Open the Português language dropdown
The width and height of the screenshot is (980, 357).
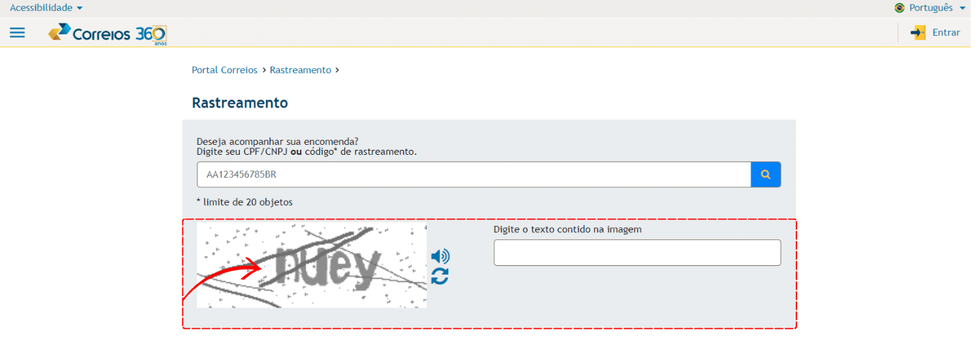tap(930, 8)
